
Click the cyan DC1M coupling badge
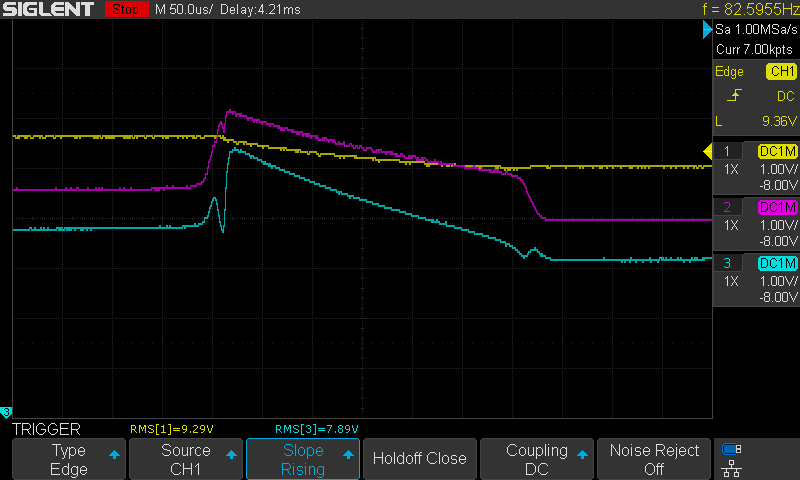pyautogui.click(x=777, y=263)
